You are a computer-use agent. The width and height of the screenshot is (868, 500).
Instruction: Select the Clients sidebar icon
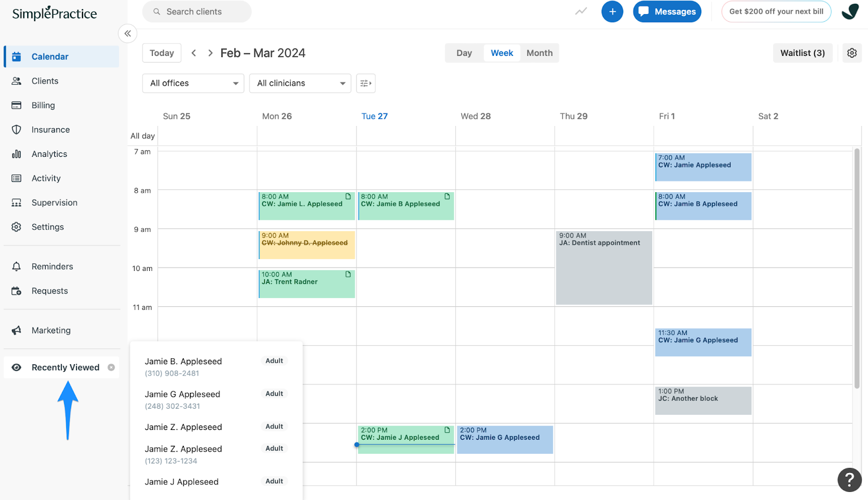point(16,80)
